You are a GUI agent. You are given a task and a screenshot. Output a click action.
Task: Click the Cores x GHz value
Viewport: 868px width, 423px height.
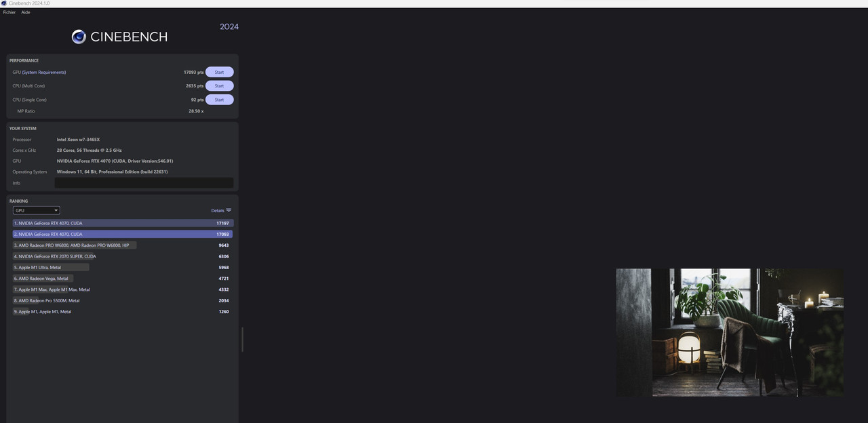[x=89, y=150]
